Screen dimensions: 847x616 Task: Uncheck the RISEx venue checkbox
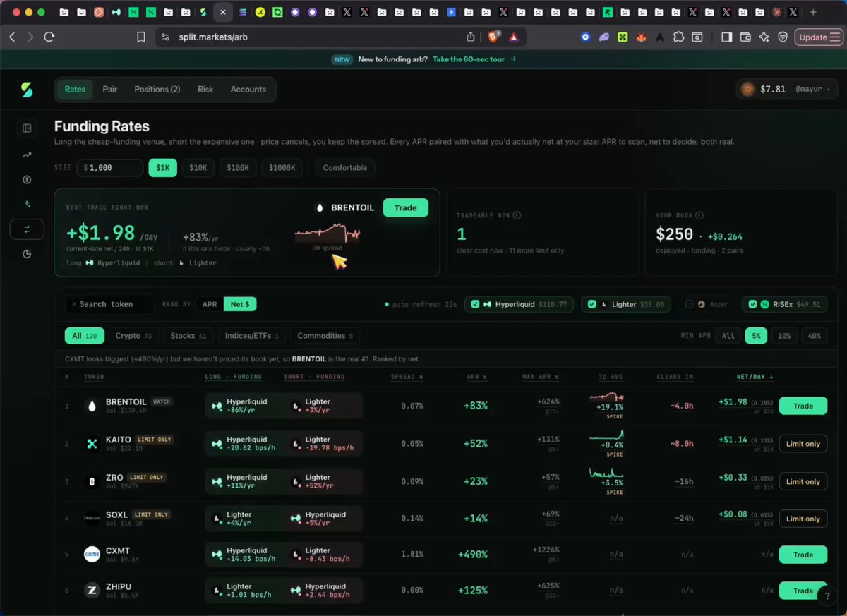[x=753, y=304]
